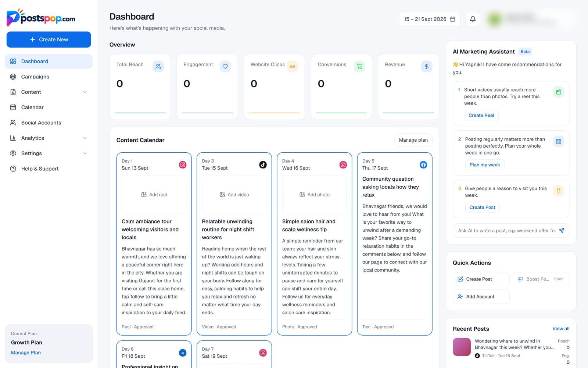Click the TikTok icon in Recent Posts
Image resolution: width=588 pixels, height=368 pixels.
point(477,355)
